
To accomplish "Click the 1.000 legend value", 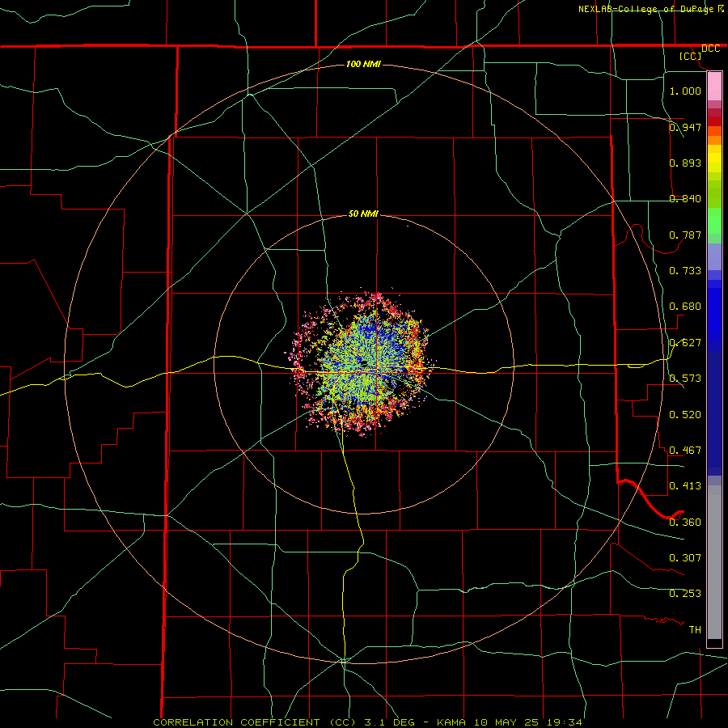I will click(x=685, y=91).
